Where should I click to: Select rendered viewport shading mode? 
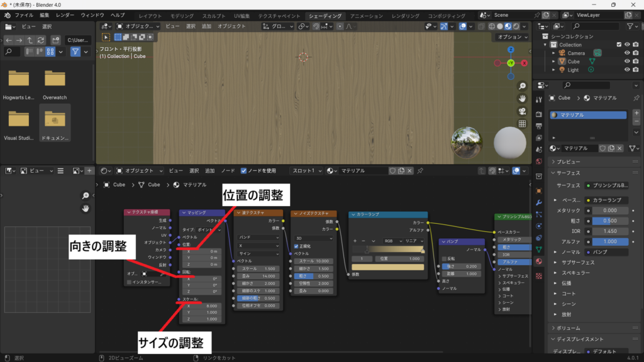point(516,26)
